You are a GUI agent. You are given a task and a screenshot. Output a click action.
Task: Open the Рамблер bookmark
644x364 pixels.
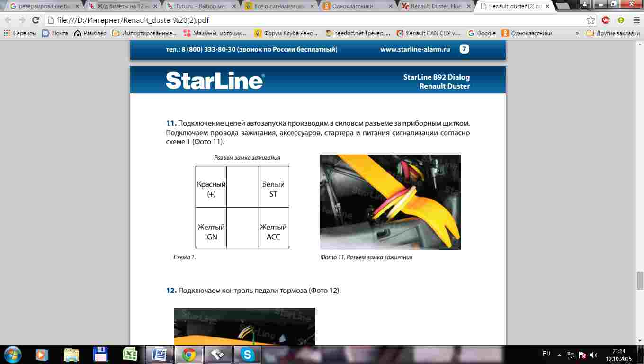90,33
